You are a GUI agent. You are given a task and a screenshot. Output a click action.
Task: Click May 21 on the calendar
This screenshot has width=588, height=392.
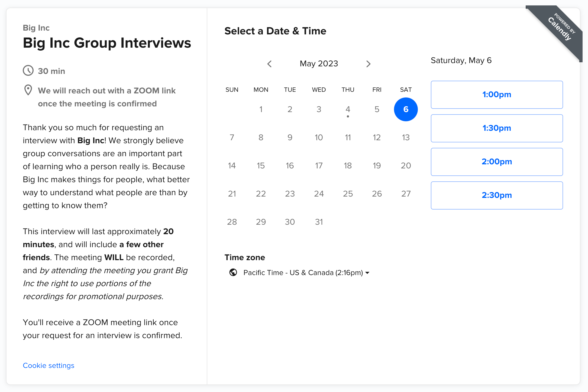(232, 194)
